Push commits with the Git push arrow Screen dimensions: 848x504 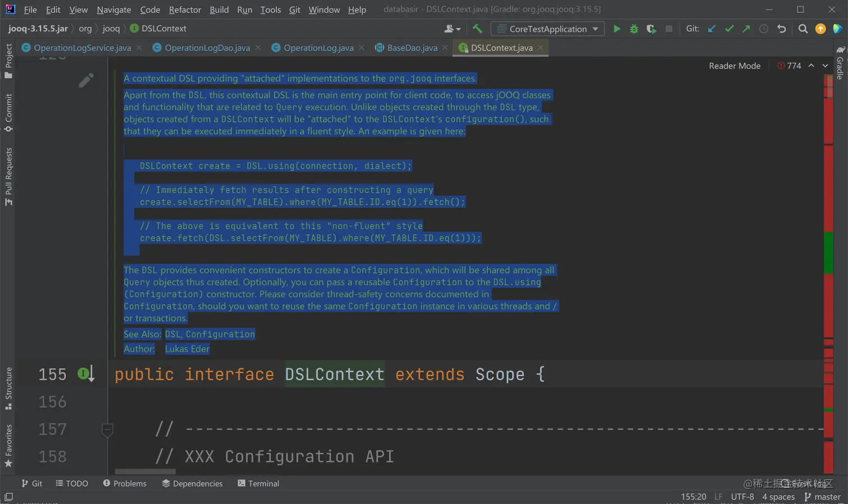coord(746,29)
